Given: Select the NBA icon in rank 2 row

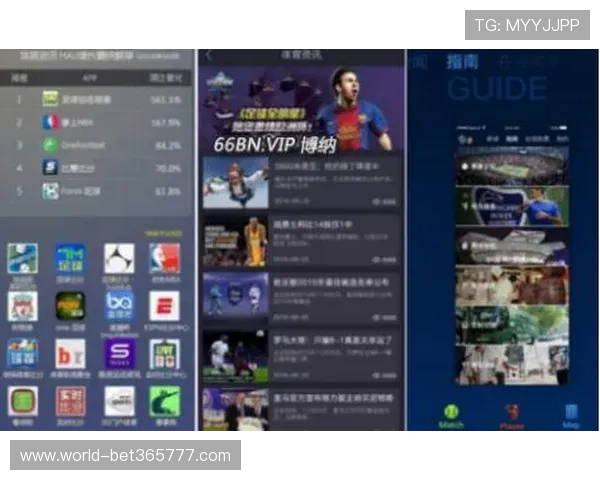Looking at the screenshot, I should [50, 122].
